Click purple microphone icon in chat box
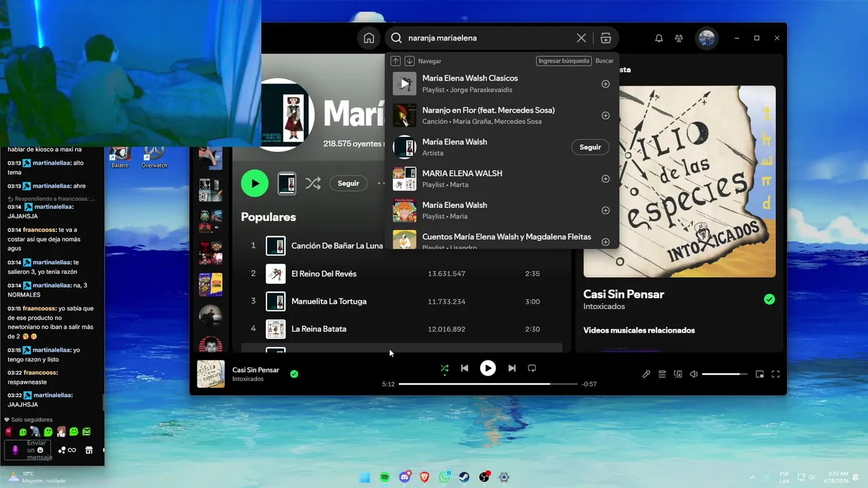Screen dimensions: 868x488 point(15,450)
